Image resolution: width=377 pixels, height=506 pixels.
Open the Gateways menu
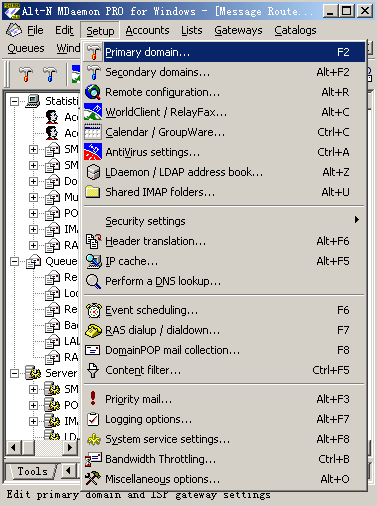pos(238,30)
